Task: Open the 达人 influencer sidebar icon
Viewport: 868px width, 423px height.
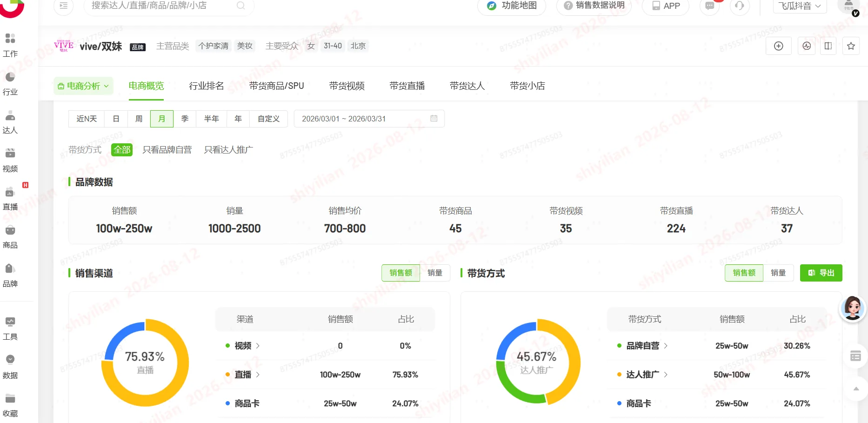Action: click(x=10, y=122)
